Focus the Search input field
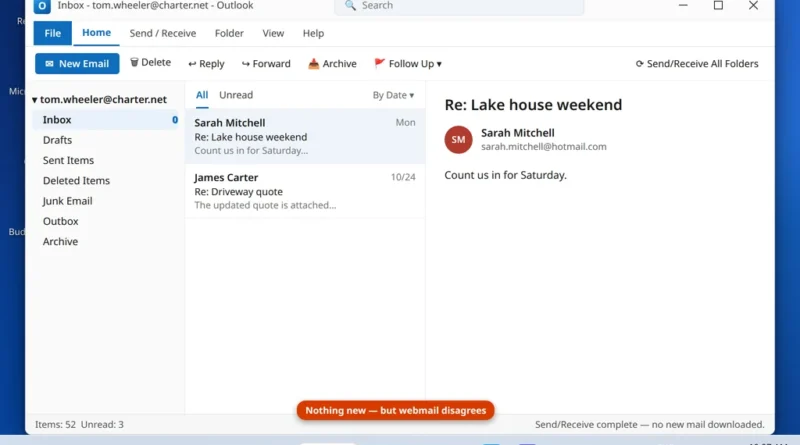The height and width of the screenshot is (445, 800). point(459,6)
